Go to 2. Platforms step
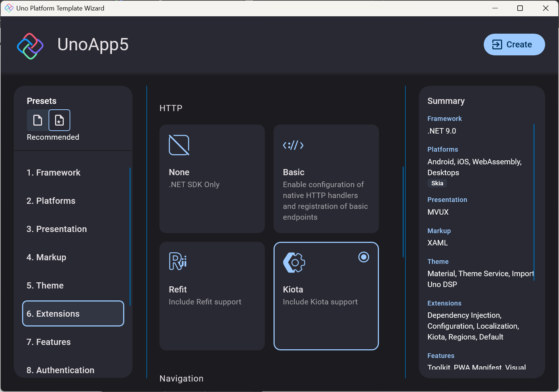Viewport: 559px width, 392px height. pyautogui.click(x=73, y=201)
